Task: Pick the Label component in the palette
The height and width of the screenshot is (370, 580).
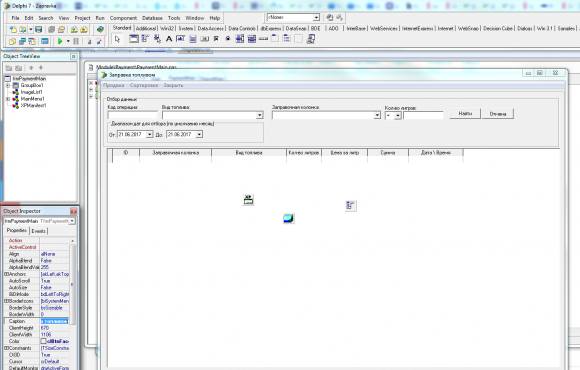Action: coord(169,39)
